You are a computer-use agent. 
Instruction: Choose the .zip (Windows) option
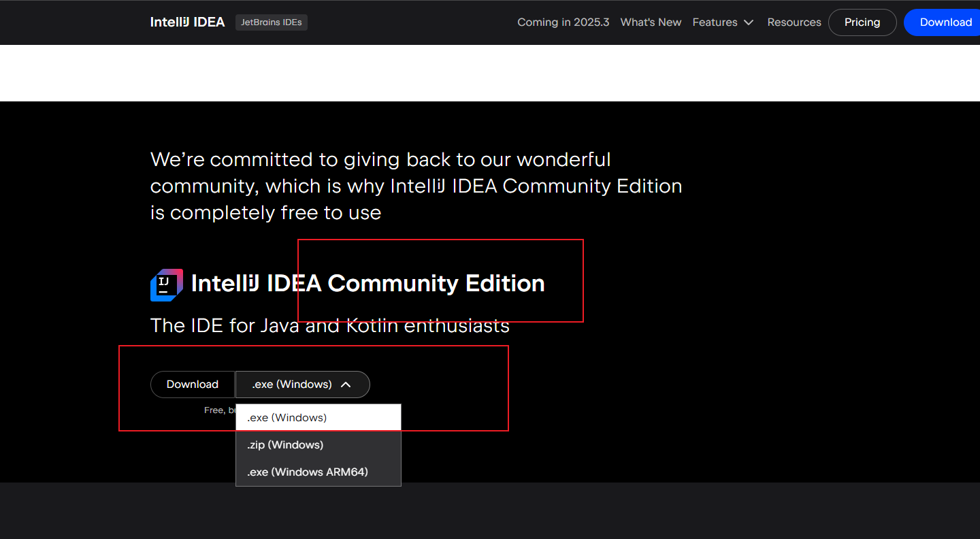pos(318,445)
